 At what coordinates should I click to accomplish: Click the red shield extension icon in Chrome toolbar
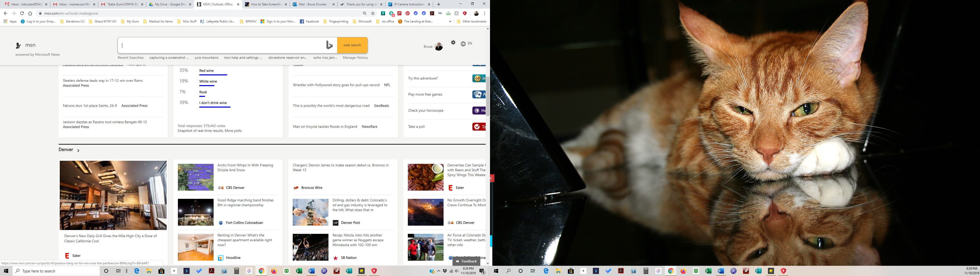click(465, 13)
